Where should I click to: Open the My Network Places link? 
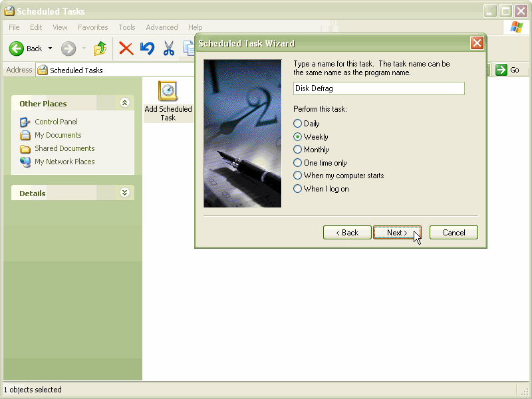(x=65, y=162)
